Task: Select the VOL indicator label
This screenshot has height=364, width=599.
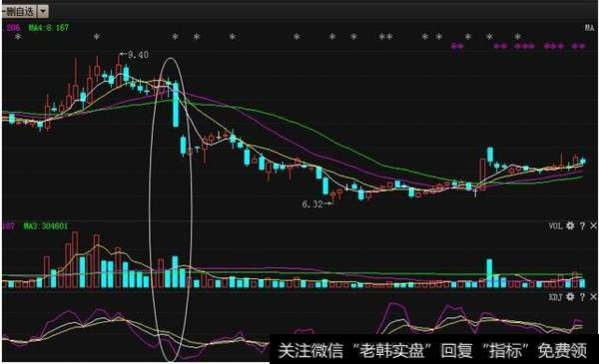Action: coord(555,226)
